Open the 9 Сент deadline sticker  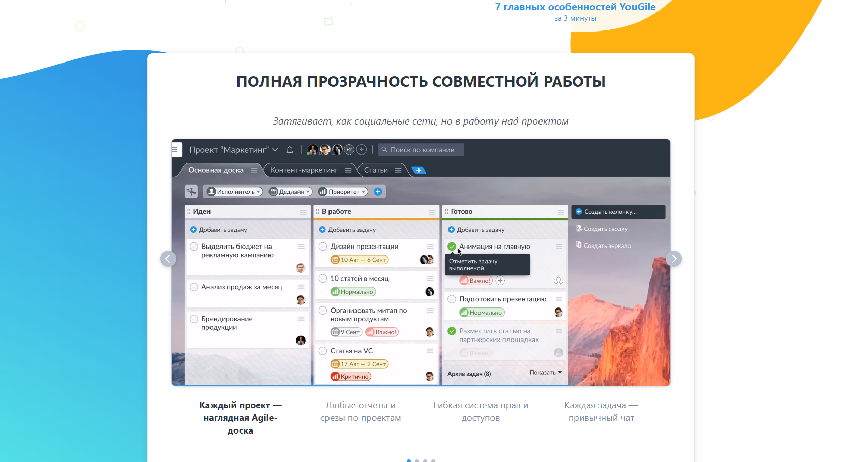coord(346,332)
